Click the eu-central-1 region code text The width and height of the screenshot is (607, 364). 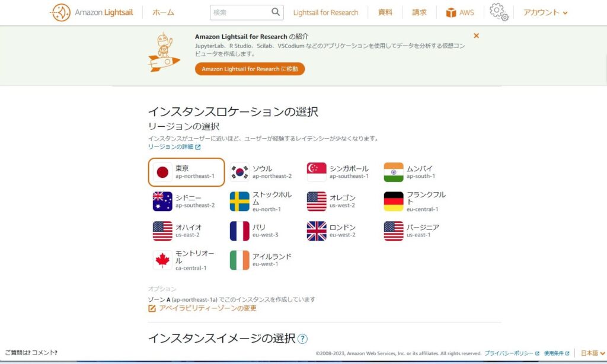coord(422,209)
